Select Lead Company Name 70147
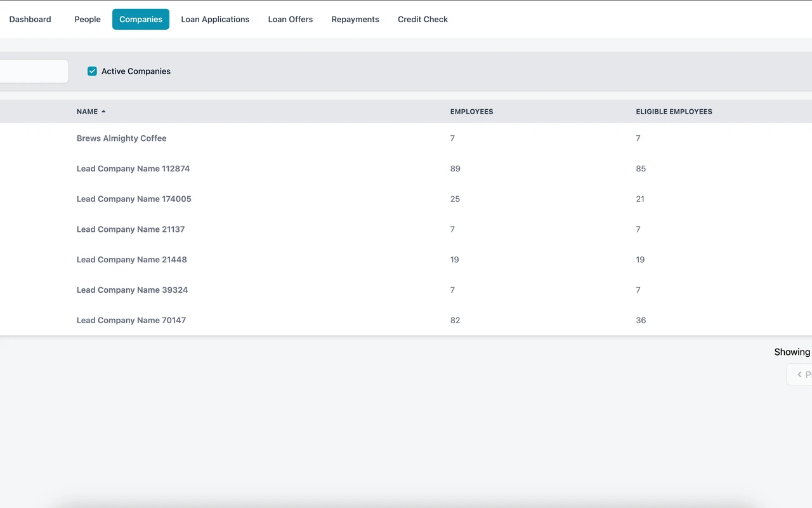The image size is (812, 508). [x=131, y=321]
